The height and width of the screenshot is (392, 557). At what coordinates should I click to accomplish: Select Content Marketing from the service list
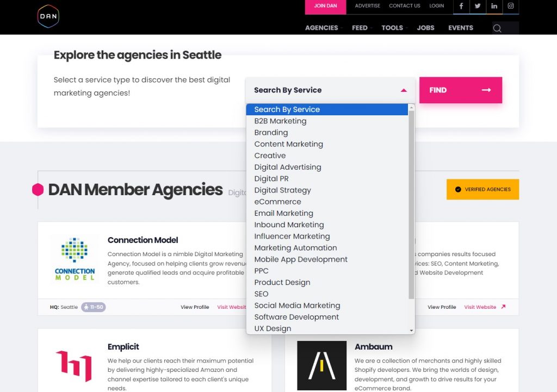pyautogui.click(x=288, y=144)
